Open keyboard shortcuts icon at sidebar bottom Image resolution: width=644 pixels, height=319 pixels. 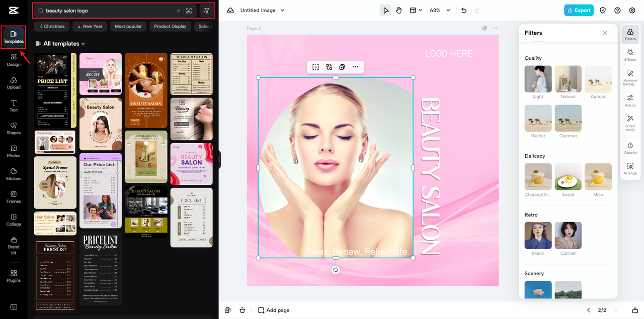(14, 307)
